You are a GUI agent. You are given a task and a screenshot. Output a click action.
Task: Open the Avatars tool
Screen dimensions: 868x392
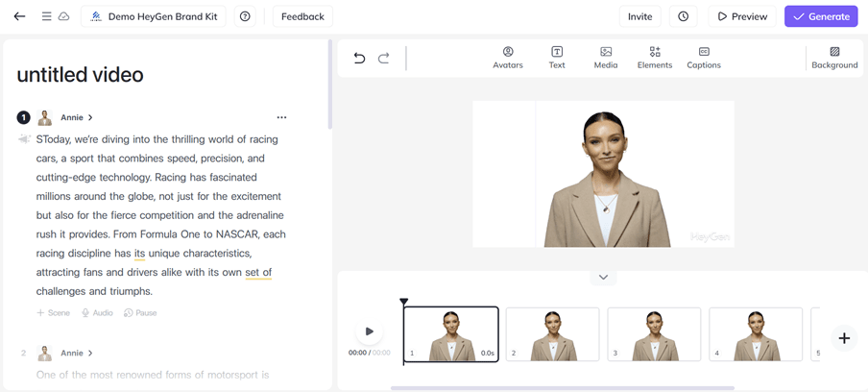(508, 58)
